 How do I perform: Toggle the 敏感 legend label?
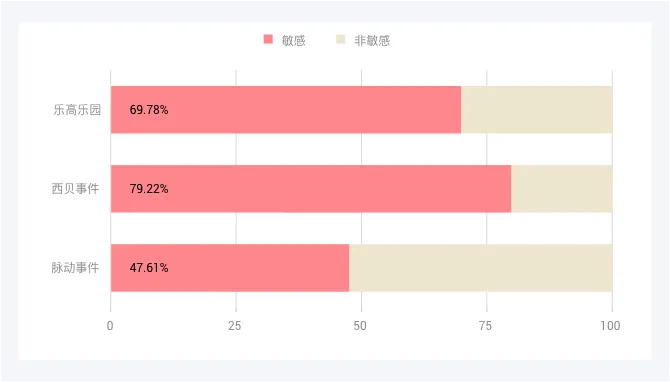coord(294,41)
